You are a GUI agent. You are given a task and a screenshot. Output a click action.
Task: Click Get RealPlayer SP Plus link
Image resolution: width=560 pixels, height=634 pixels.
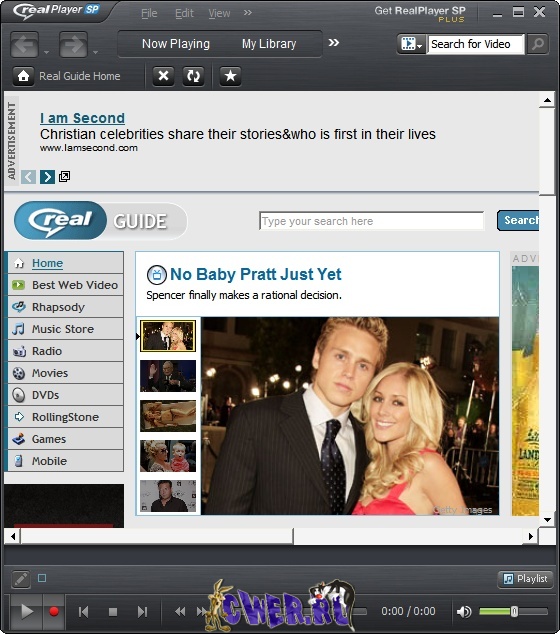point(420,14)
